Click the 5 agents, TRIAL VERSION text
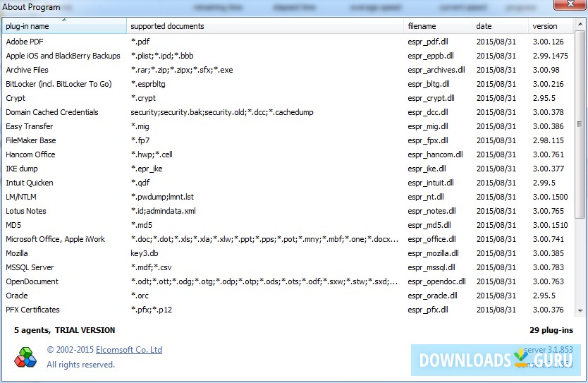This screenshot has width=588, height=383. point(64,330)
